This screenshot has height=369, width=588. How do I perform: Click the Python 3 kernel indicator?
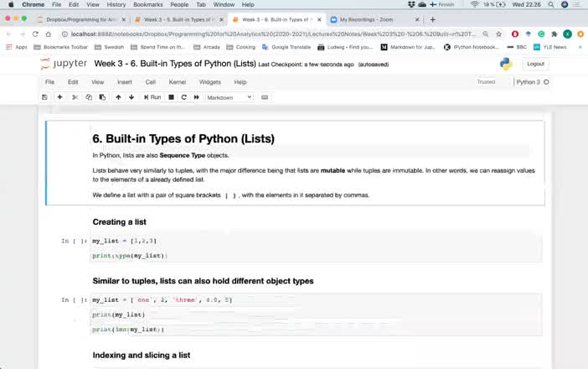coord(532,82)
